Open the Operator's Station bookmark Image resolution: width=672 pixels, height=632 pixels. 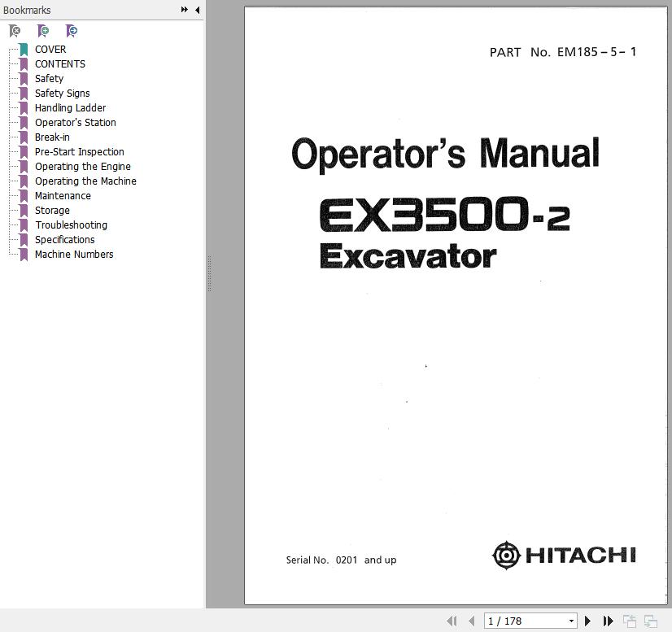(x=76, y=123)
